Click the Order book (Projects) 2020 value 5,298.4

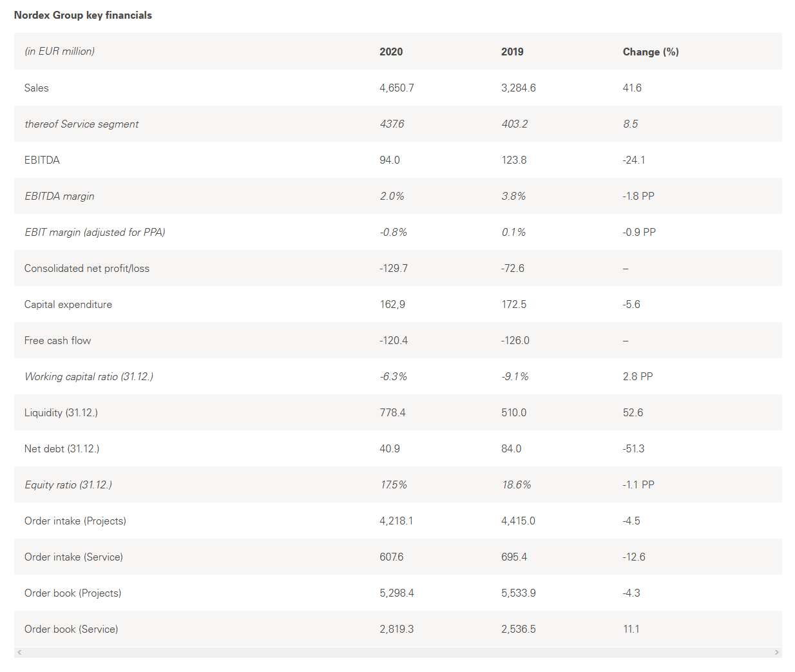[397, 593]
